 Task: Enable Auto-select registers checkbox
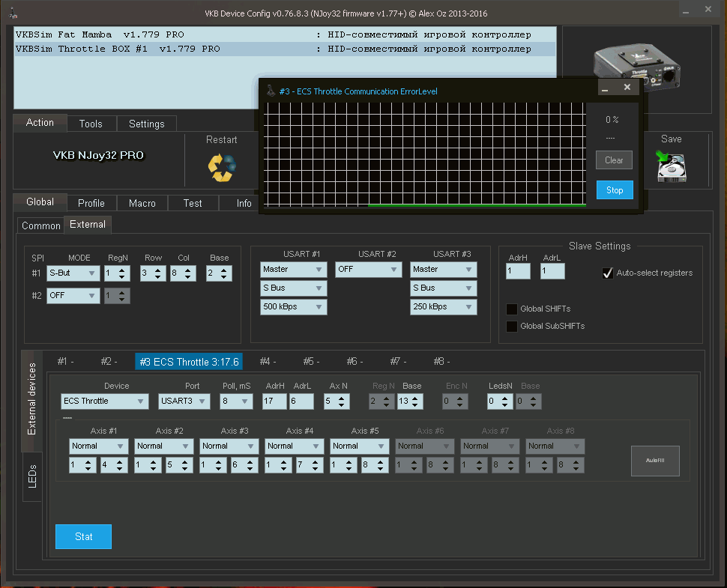(x=607, y=273)
